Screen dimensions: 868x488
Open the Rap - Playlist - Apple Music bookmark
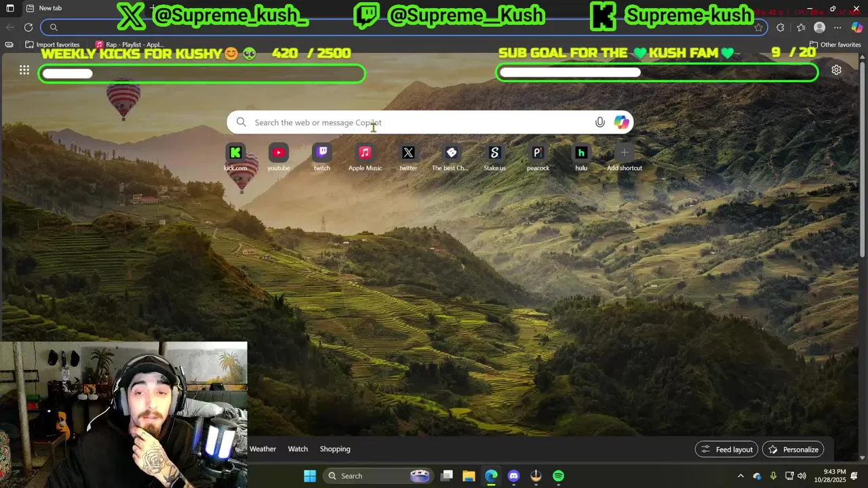130,45
